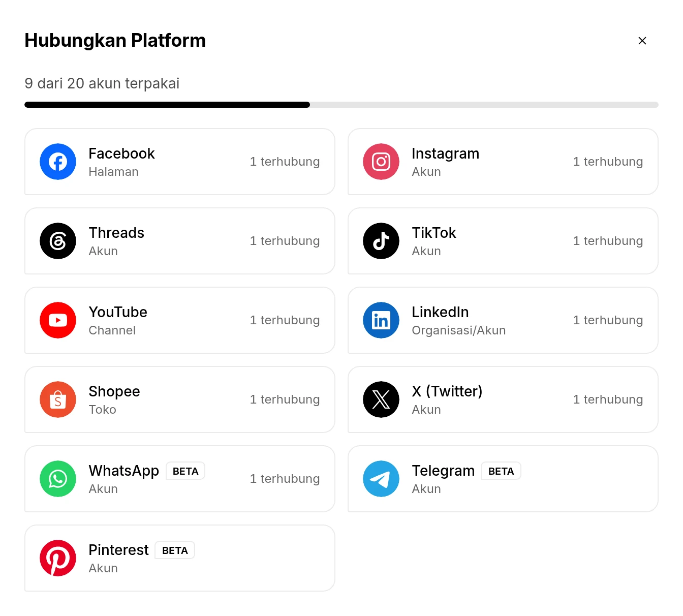Click the Facebook logo icon
683x616 pixels.
pos(58,162)
